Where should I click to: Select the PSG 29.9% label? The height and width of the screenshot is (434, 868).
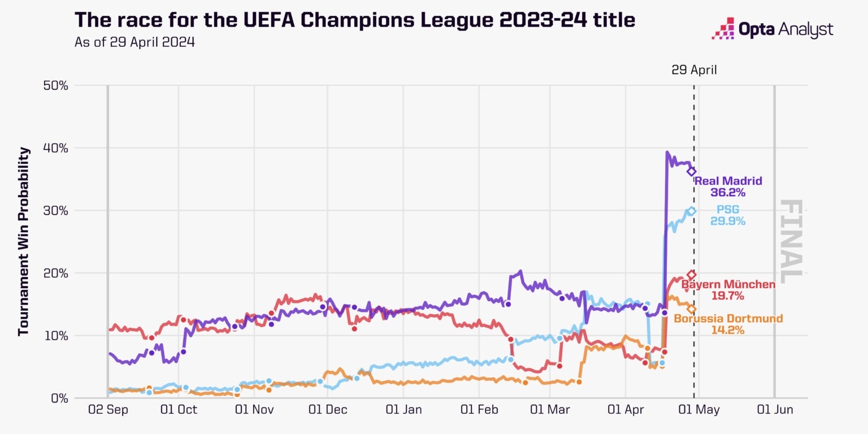coord(728,216)
